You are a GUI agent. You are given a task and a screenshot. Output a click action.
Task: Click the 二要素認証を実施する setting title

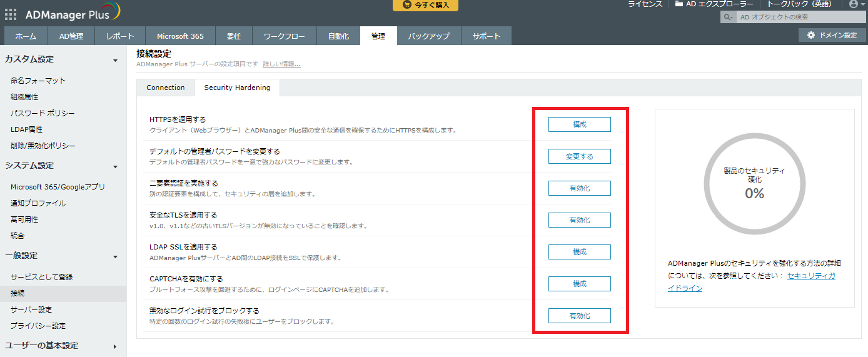[x=184, y=183]
